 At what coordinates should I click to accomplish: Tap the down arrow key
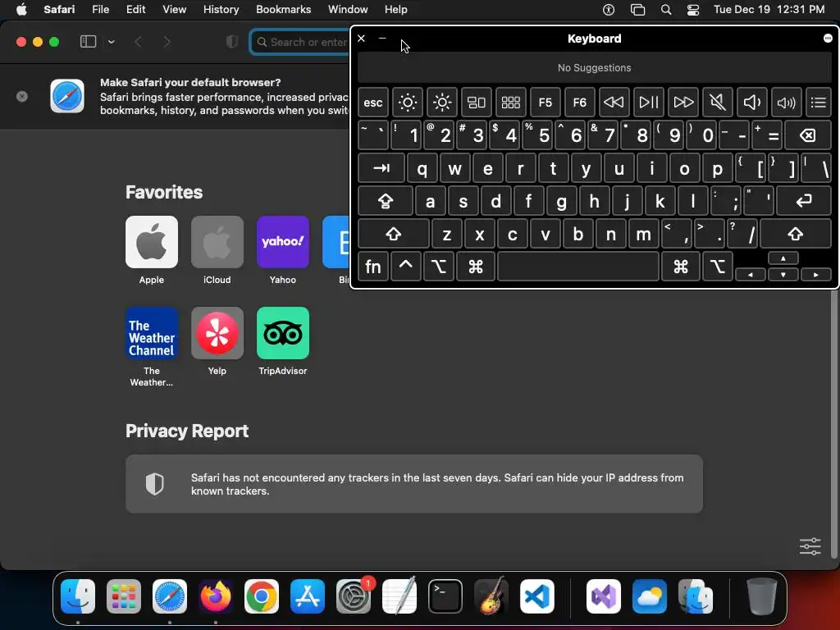point(783,275)
